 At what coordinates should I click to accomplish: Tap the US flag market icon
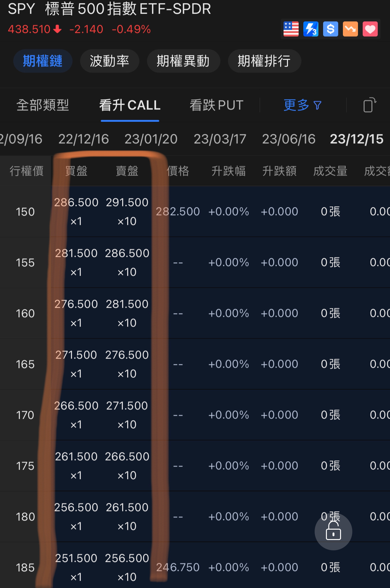(291, 29)
